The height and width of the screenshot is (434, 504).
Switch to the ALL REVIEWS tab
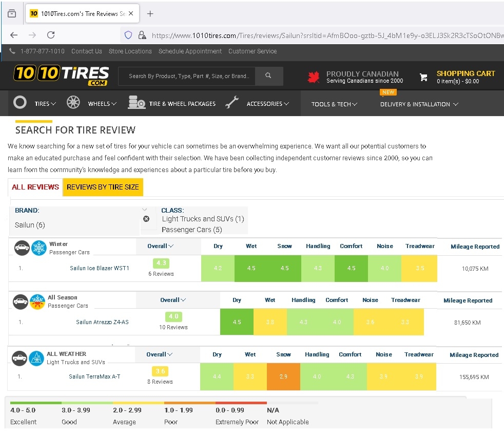pos(35,187)
